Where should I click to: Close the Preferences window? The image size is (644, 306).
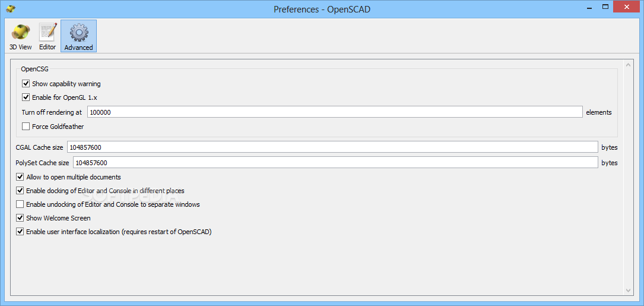(626, 7)
